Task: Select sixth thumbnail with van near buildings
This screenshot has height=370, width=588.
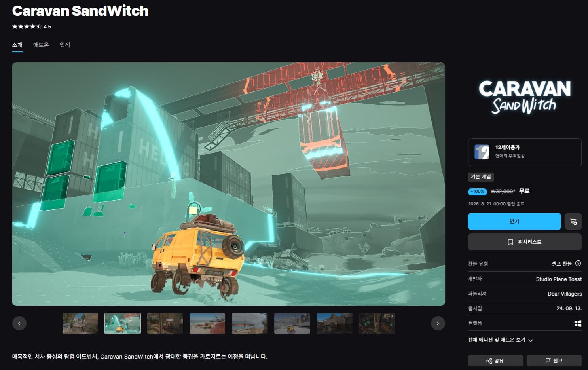Action: tap(292, 323)
